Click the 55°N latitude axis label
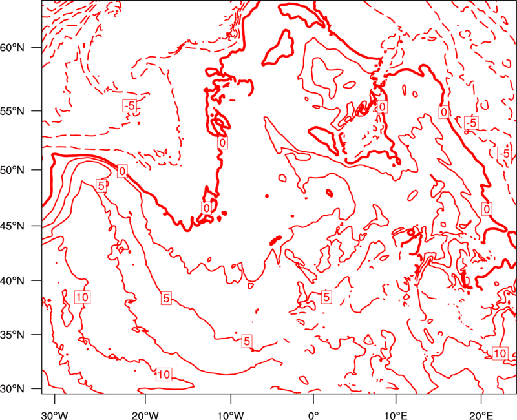The image size is (517, 420). [x=12, y=111]
